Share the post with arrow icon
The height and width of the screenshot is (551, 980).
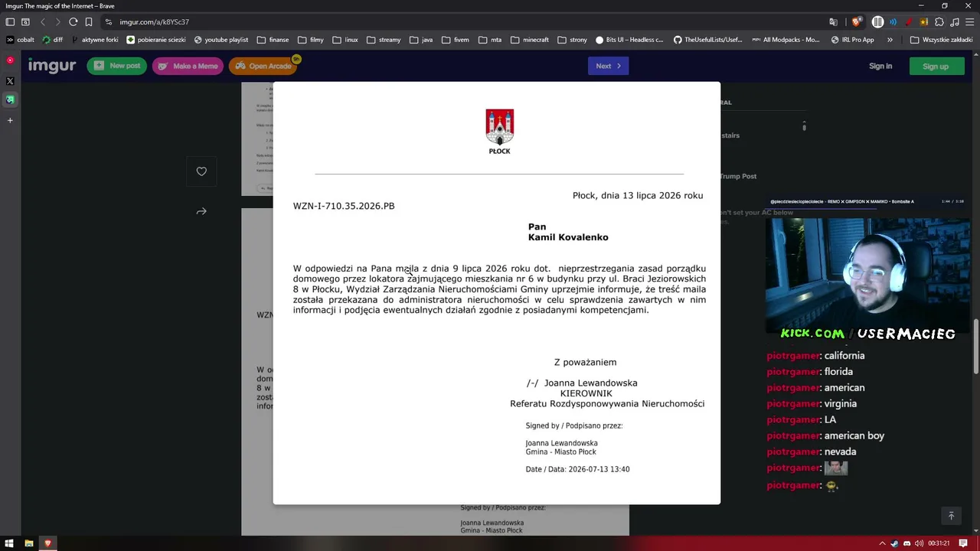201,211
